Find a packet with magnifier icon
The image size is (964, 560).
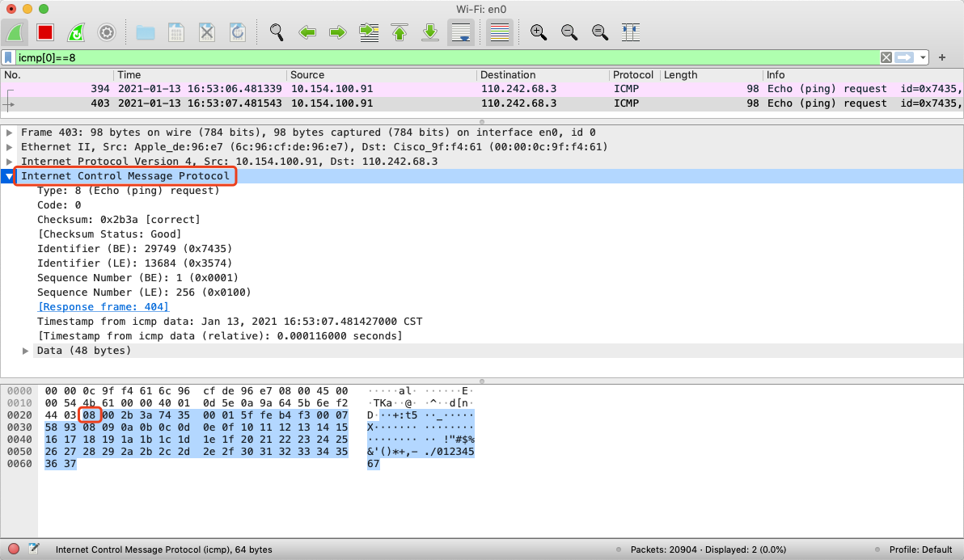tap(277, 32)
